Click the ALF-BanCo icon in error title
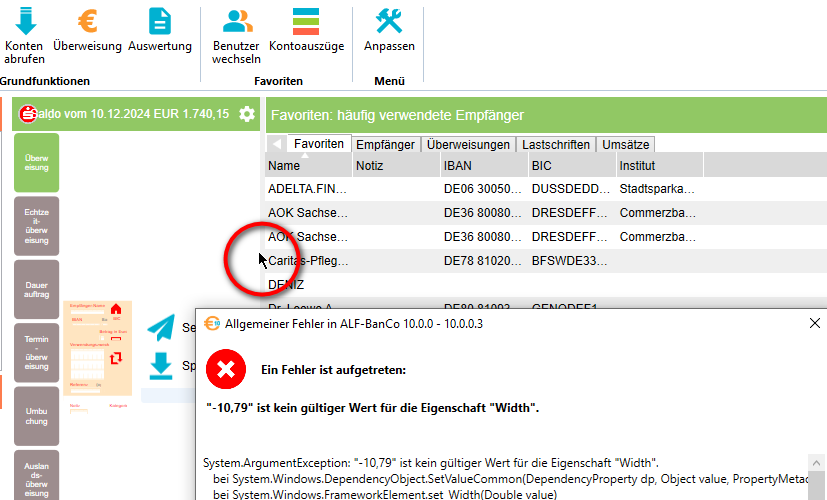 212,323
